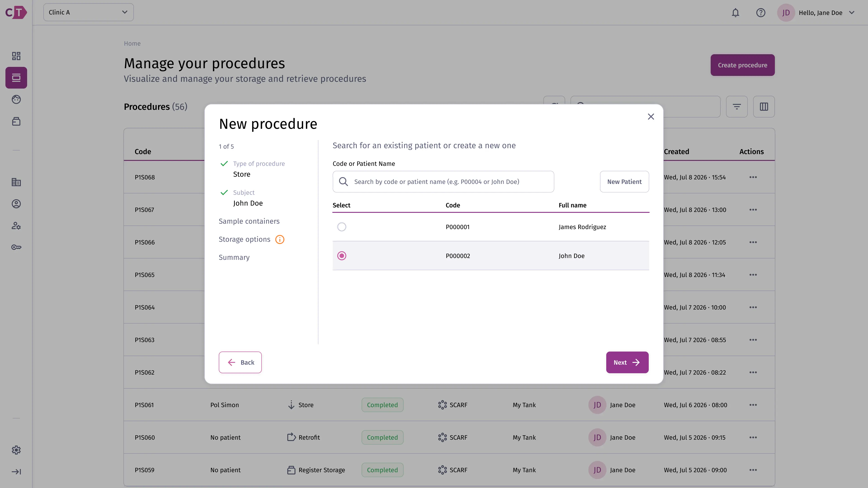
Task: Open the patients face icon in sidebar
Action: pyautogui.click(x=16, y=99)
